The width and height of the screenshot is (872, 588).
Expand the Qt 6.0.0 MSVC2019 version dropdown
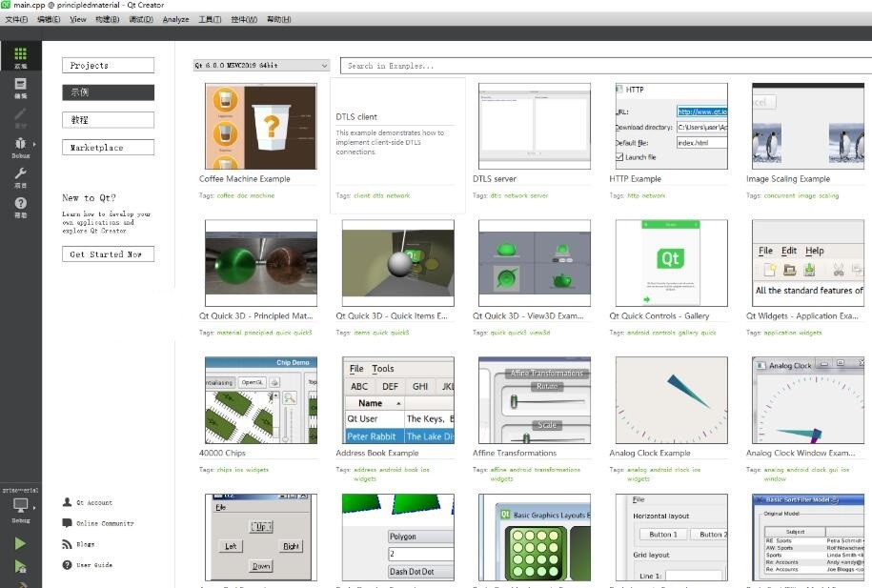[x=261, y=66]
